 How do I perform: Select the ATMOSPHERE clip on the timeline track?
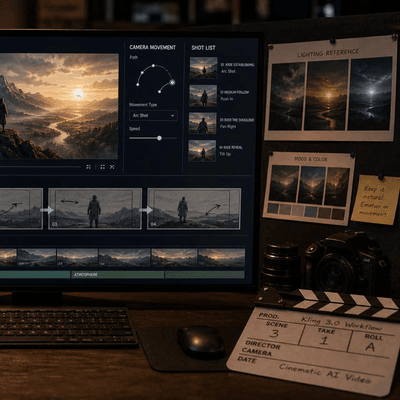click(117, 275)
